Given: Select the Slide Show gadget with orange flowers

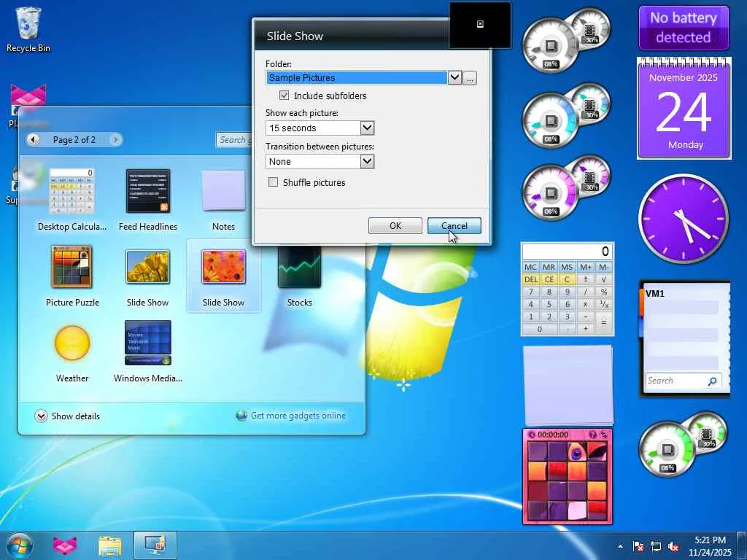Looking at the screenshot, I should pyautogui.click(x=223, y=267).
